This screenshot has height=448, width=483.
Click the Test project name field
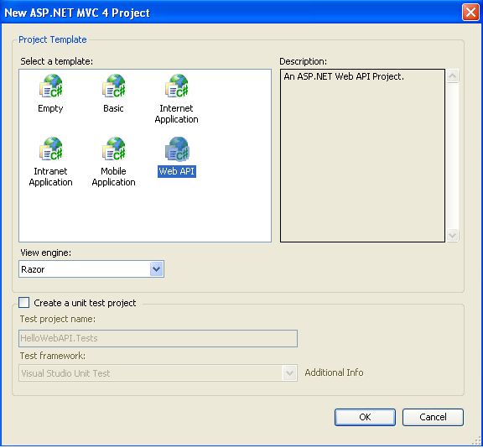158,338
